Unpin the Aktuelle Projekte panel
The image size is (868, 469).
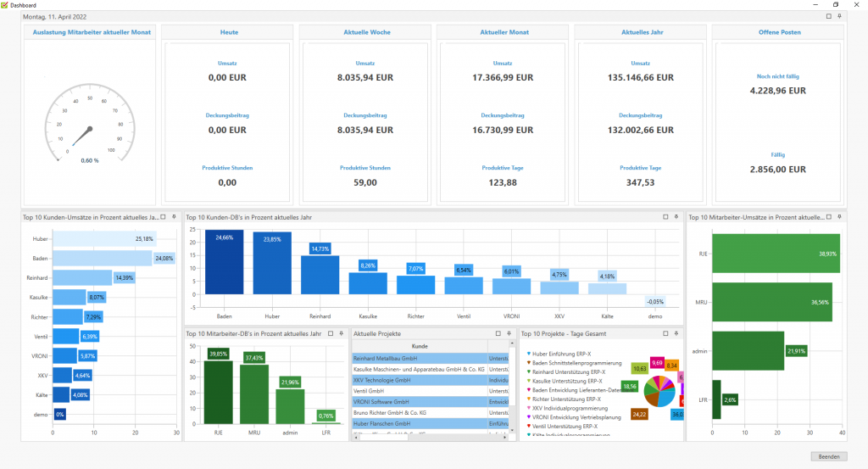pyautogui.click(x=508, y=334)
